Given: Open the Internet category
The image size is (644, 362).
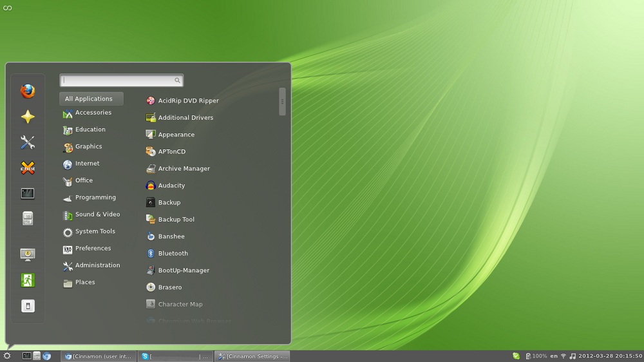Looking at the screenshot, I should (81, 164).
